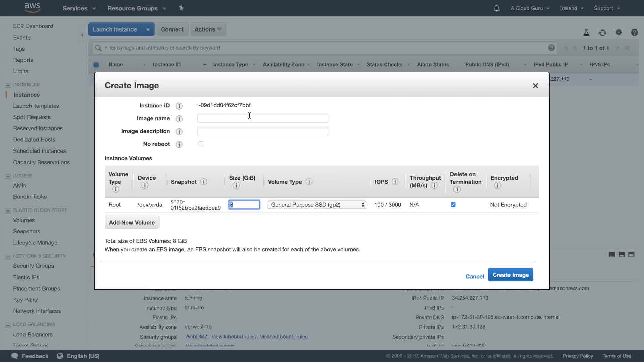
Task: Open the settings gear icon
Action: coord(619,32)
